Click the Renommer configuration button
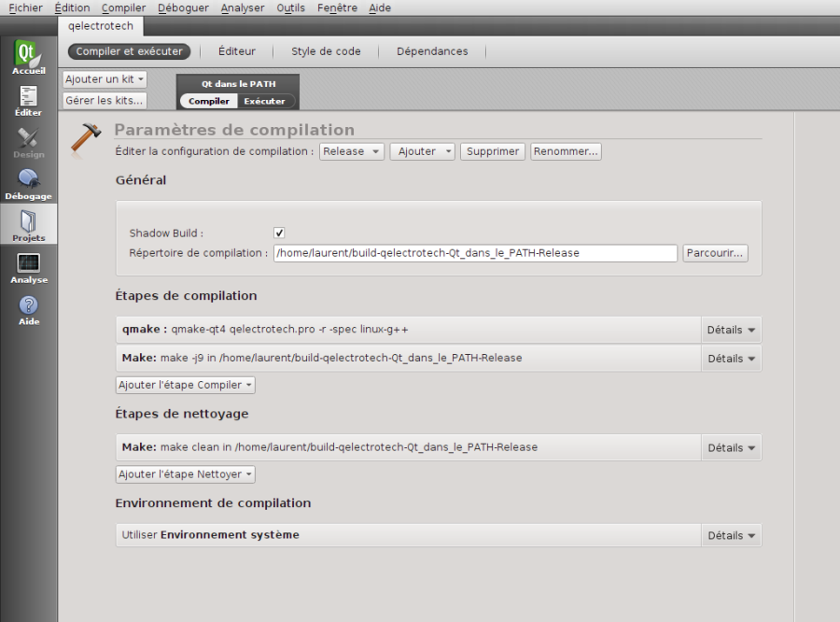Image resolution: width=840 pixels, height=622 pixels. (566, 151)
